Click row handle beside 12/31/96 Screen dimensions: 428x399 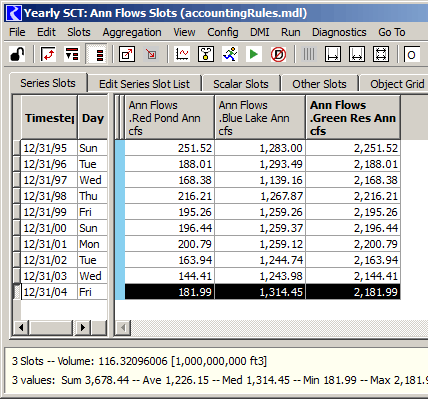pos(16,164)
